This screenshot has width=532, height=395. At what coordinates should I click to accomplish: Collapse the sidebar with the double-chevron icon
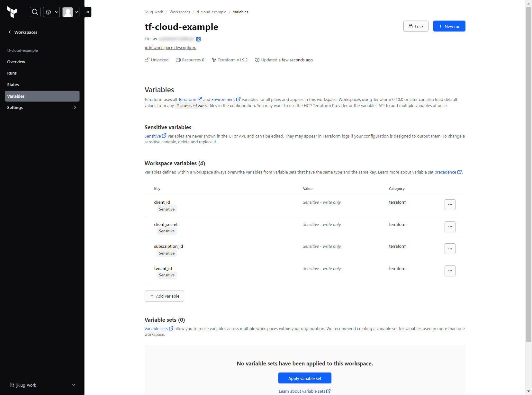click(88, 12)
